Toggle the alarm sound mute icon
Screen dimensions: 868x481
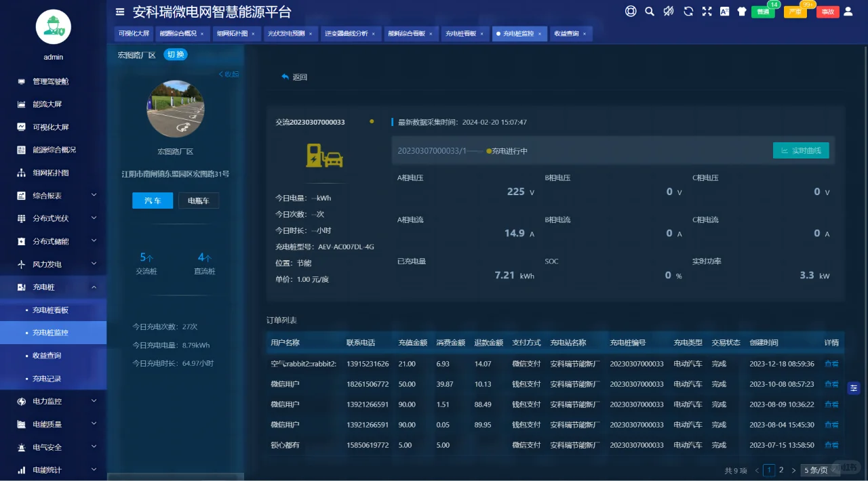pyautogui.click(x=667, y=12)
